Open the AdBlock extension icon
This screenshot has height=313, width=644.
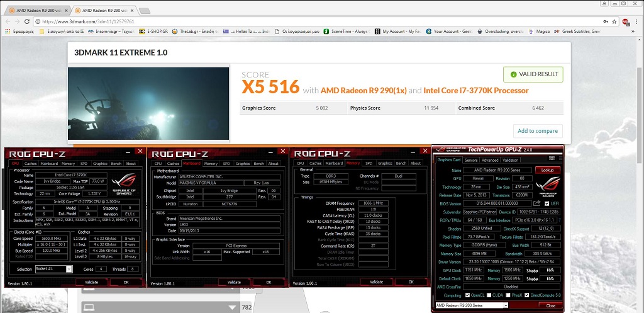(x=625, y=21)
